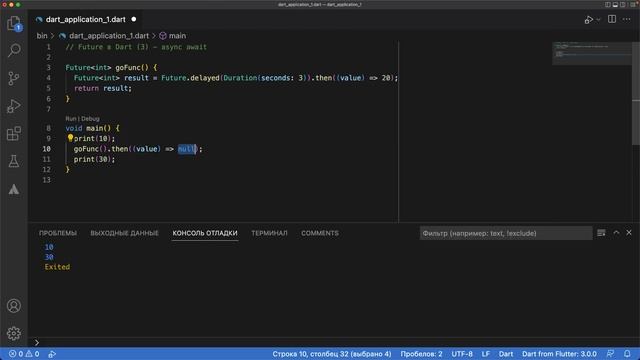Click the 'Future<int> goFunc()' declaration
The image size is (640, 360).
(108, 67)
